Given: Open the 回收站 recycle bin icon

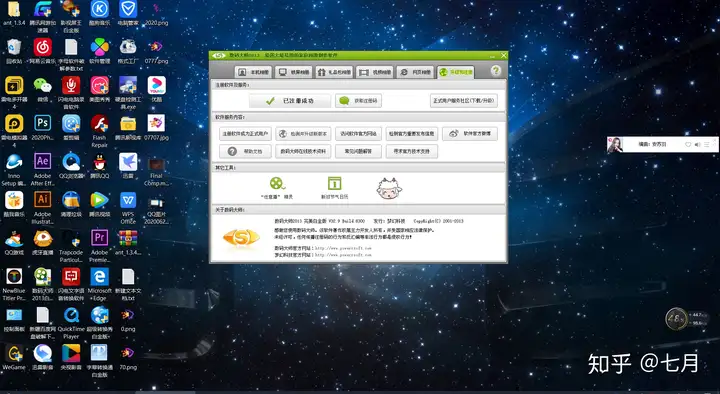Looking at the screenshot, I should [14, 47].
